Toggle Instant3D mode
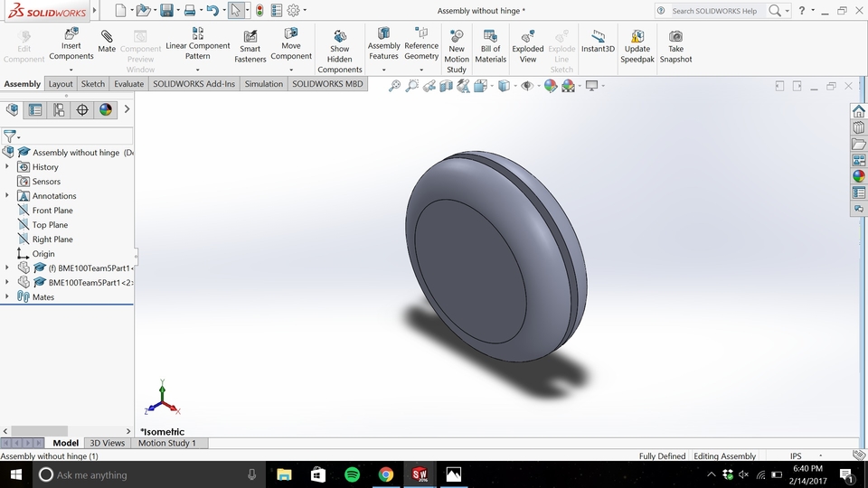Screen dimensions: 868x488 coord(598,36)
